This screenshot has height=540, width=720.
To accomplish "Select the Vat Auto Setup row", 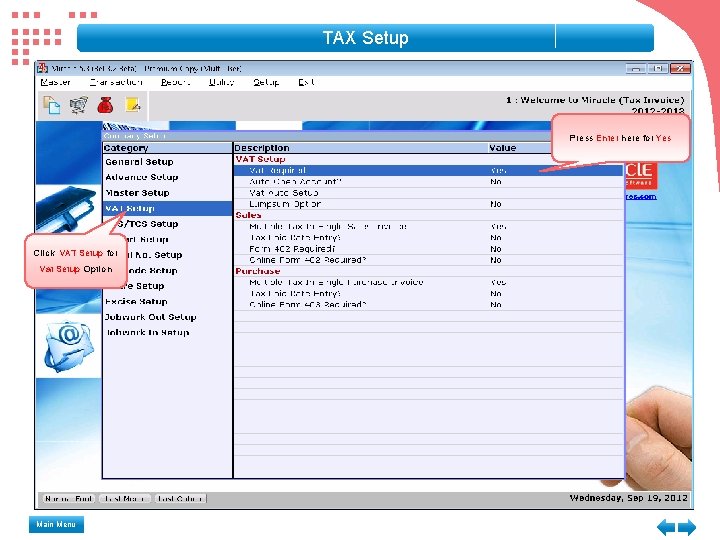I will (429, 193).
